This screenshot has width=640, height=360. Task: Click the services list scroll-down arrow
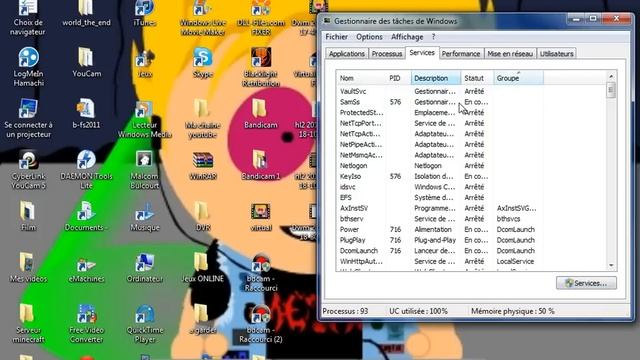click(611, 266)
